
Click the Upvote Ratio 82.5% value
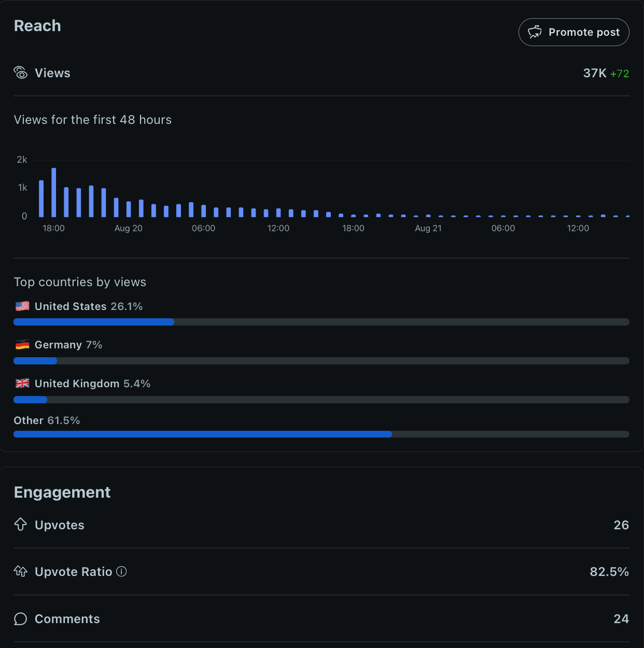(609, 572)
